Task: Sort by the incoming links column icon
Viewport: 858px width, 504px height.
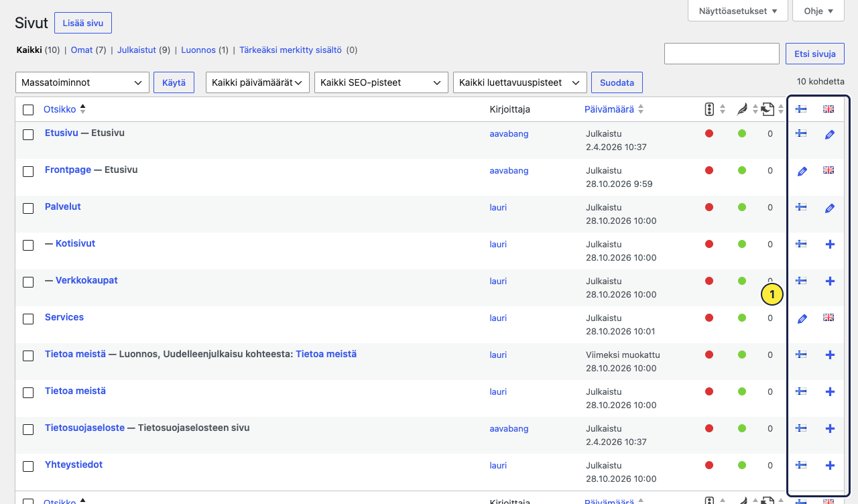Action: 768,109
